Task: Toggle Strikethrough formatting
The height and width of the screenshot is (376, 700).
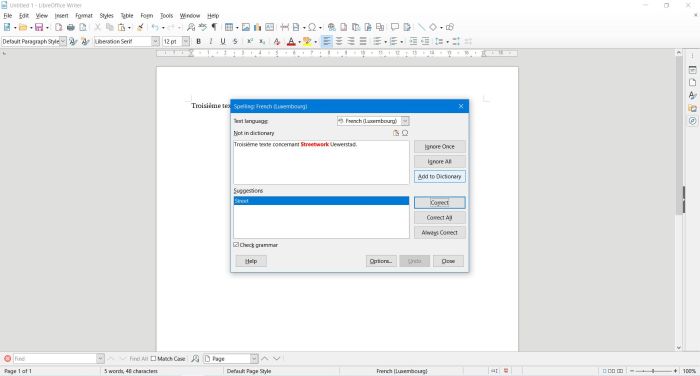Action: 235,42
